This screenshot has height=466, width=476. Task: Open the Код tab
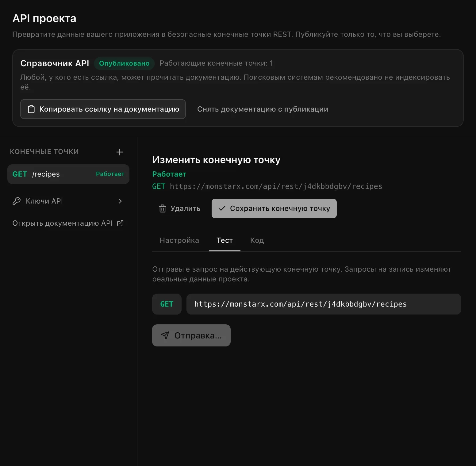[x=257, y=240]
